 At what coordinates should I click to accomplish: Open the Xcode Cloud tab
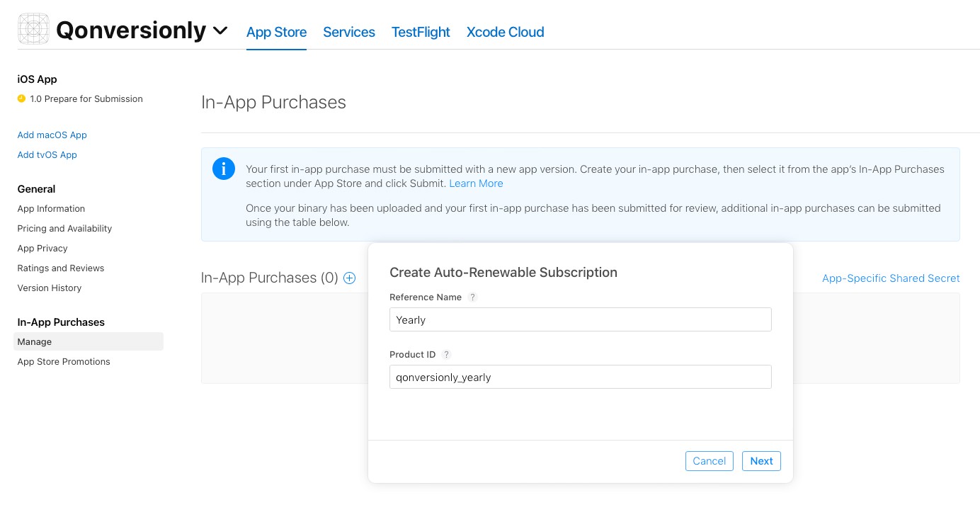pos(505,32)
